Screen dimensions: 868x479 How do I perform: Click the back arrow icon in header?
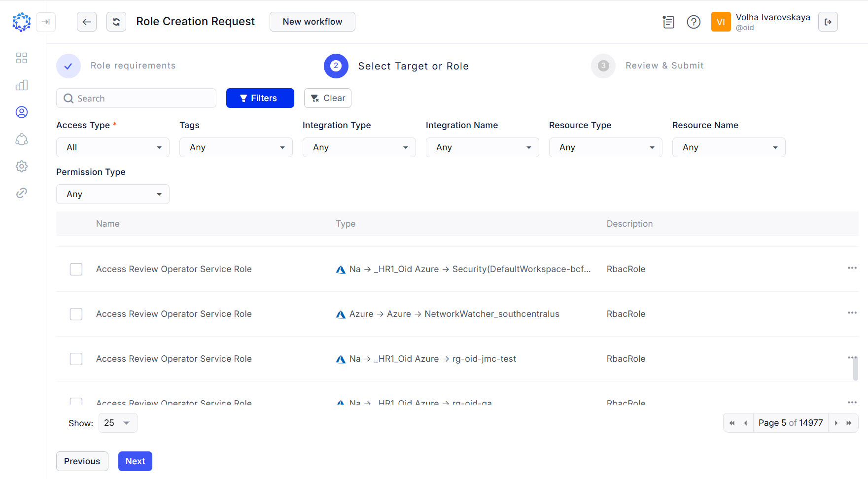pos(87,22)
